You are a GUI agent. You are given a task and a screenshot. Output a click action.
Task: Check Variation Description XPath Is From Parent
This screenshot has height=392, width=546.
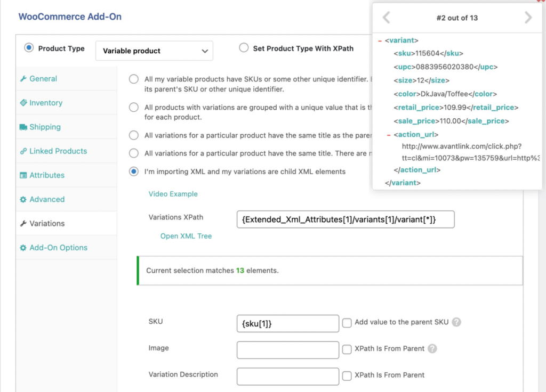pyautogui.click(x=347, y=375)
